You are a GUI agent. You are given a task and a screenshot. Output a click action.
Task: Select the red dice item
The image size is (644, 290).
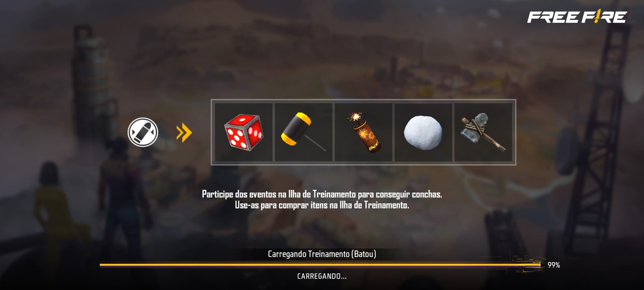[x=244, y=132]
